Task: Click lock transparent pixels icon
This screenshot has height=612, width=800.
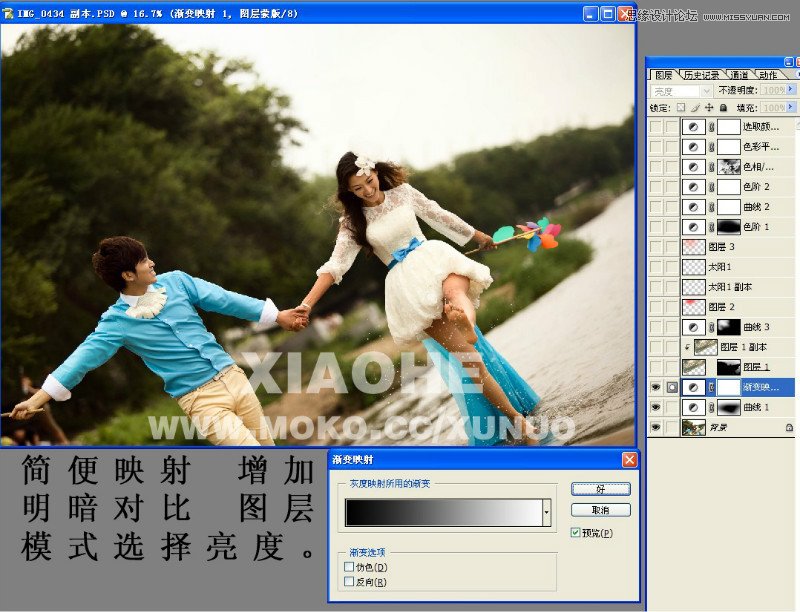Action: (681, 108)
